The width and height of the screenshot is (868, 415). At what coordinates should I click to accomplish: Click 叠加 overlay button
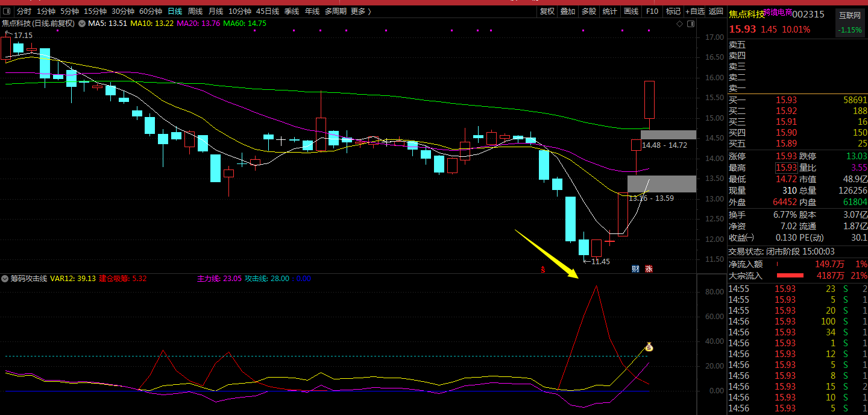[567, 11]
